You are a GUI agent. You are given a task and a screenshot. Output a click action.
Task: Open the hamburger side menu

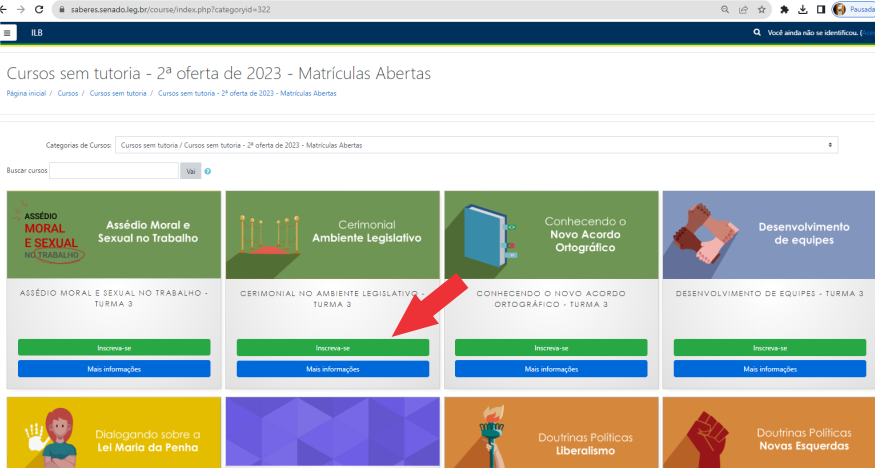pyautogui.click(x=9, y=33)
